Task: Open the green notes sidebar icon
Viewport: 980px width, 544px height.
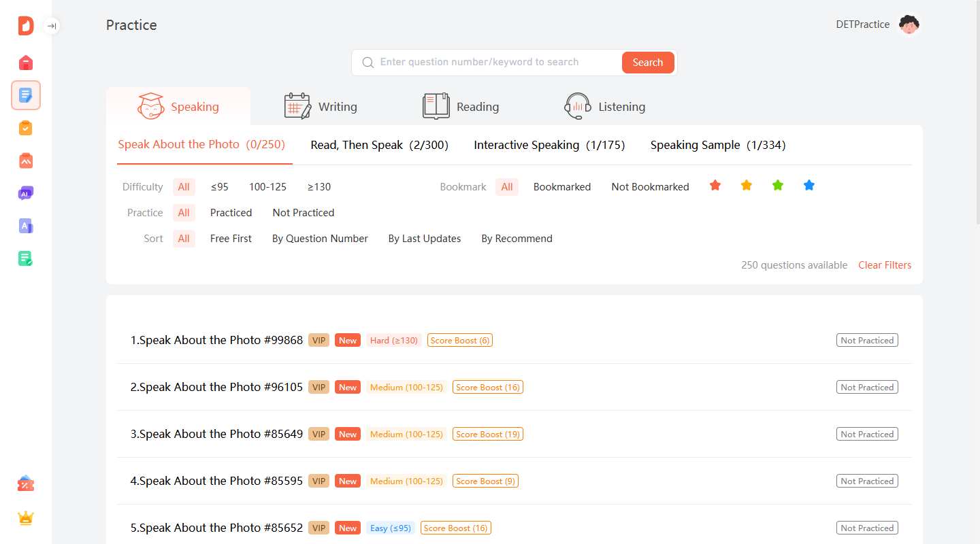Action: tap(26, 258)
